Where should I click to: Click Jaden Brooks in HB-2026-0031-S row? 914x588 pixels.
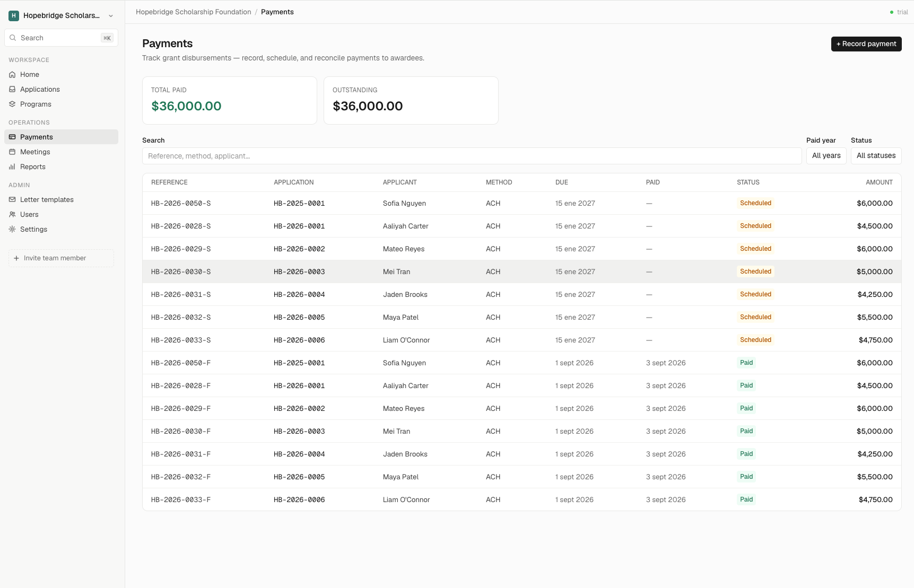coord(405,295)
